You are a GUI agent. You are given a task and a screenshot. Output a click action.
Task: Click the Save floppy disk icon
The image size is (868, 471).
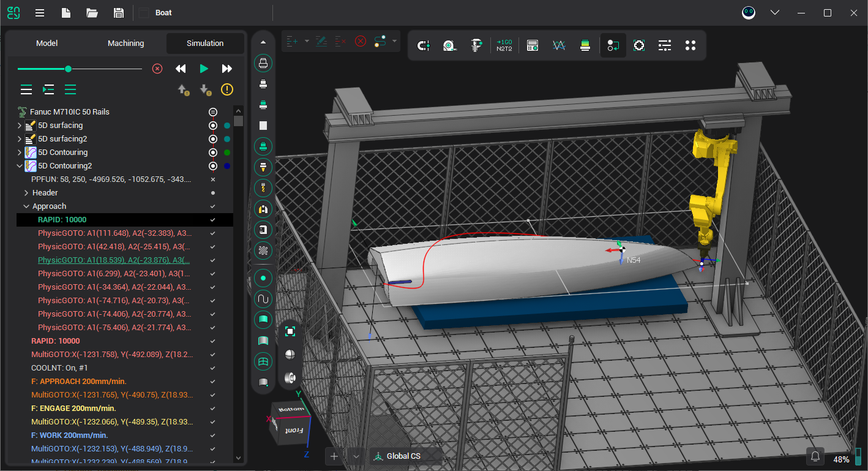click(119, 13)
